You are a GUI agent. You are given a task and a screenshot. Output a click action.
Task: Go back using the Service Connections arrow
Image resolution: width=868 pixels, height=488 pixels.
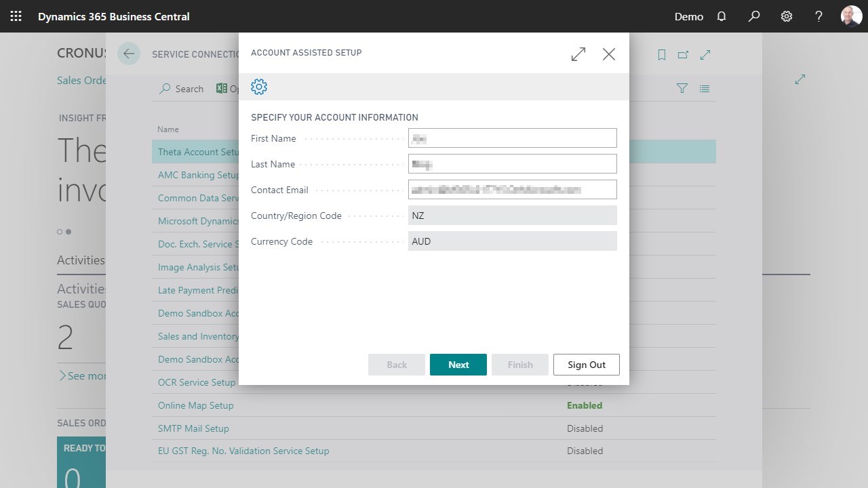(129, 54)
